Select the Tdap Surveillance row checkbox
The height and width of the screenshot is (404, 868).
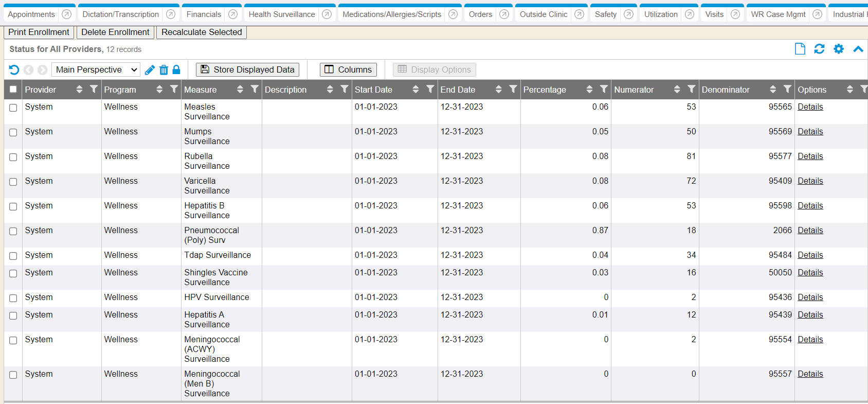point(13,256)
